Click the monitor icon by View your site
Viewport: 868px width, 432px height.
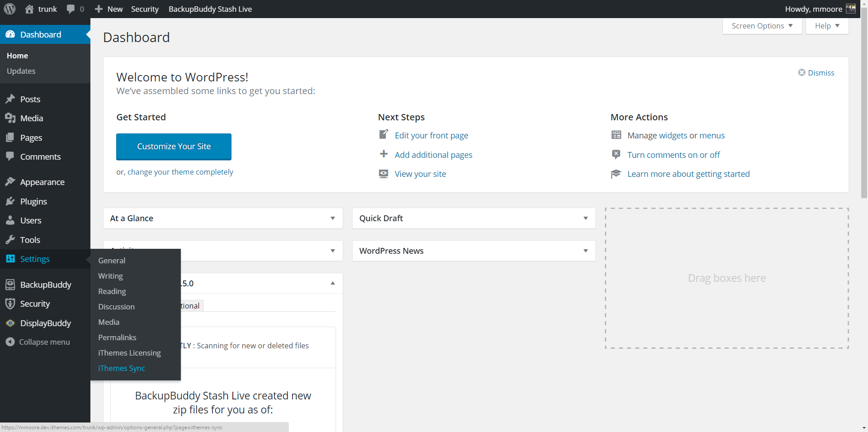tap(384, 174)
